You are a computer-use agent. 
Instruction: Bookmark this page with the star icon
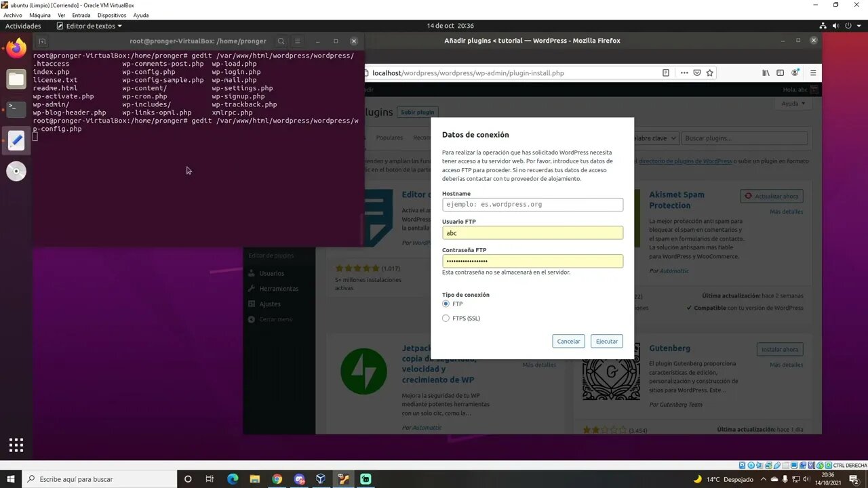pyautogui.click(x=710, y=73)
